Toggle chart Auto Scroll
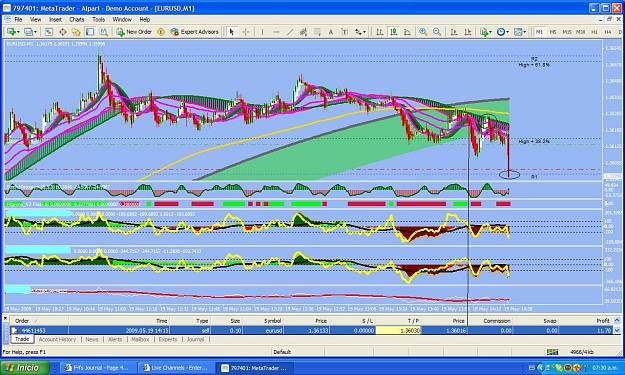 pyautogui.click(x=454, y=32)
